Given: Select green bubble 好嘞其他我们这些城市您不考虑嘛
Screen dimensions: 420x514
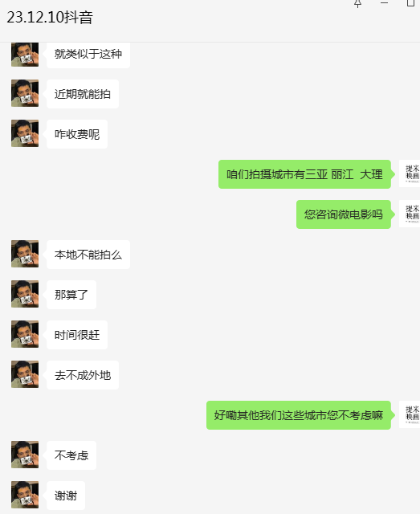Looking at the screenshot, I should click(299, 415).
